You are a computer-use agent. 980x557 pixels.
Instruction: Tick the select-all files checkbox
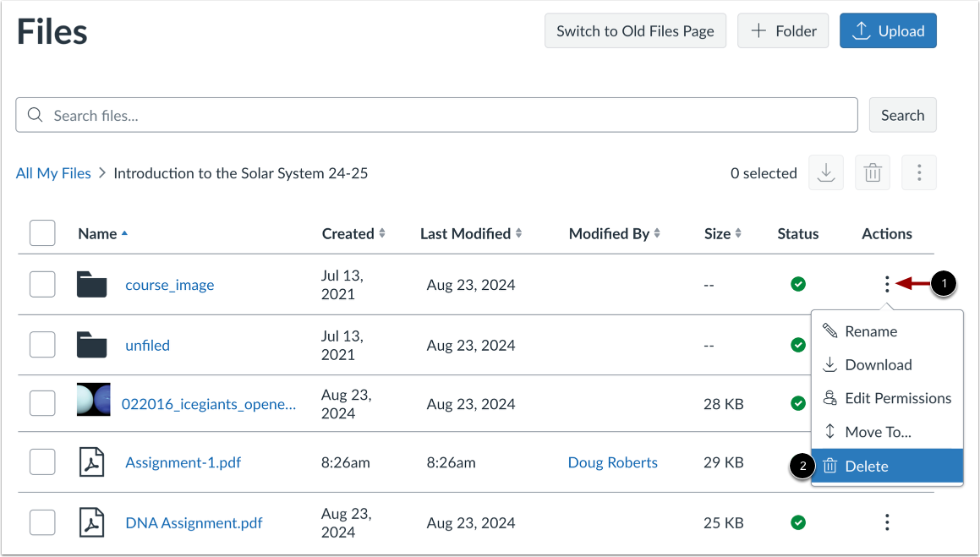point(42,233)
